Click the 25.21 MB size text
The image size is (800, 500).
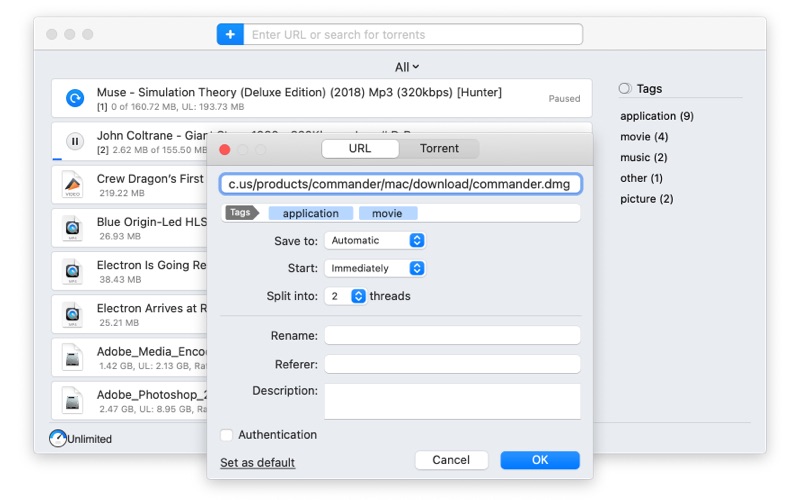point(119,322)
